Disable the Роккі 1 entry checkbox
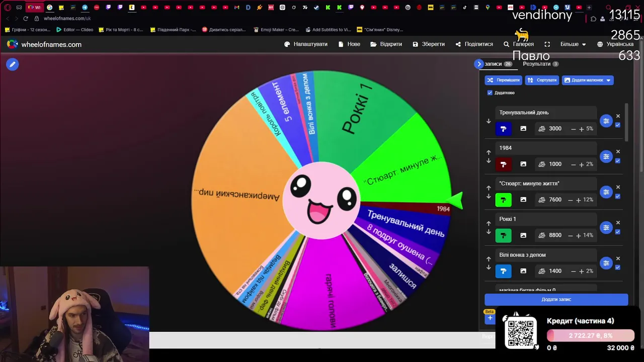 pyautogui.click(x=618, y=232)
